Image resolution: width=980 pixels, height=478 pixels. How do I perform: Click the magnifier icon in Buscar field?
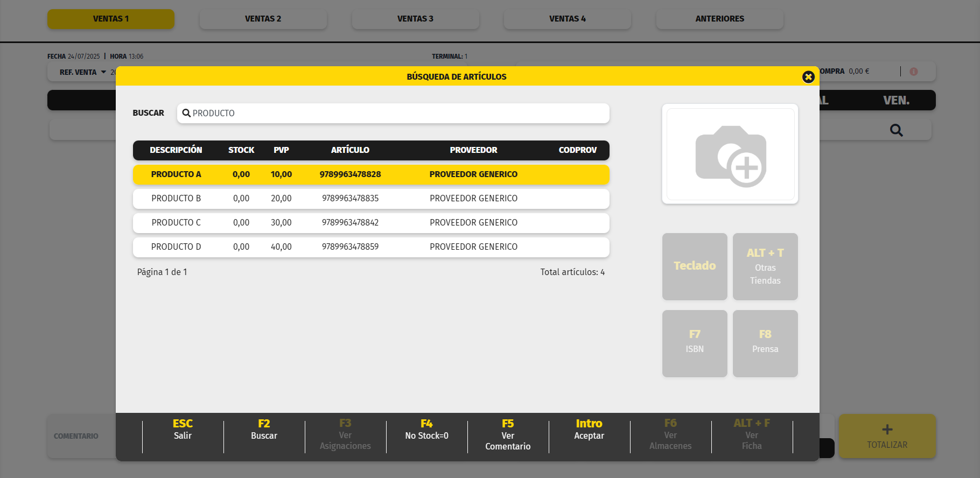pos(186,113)
